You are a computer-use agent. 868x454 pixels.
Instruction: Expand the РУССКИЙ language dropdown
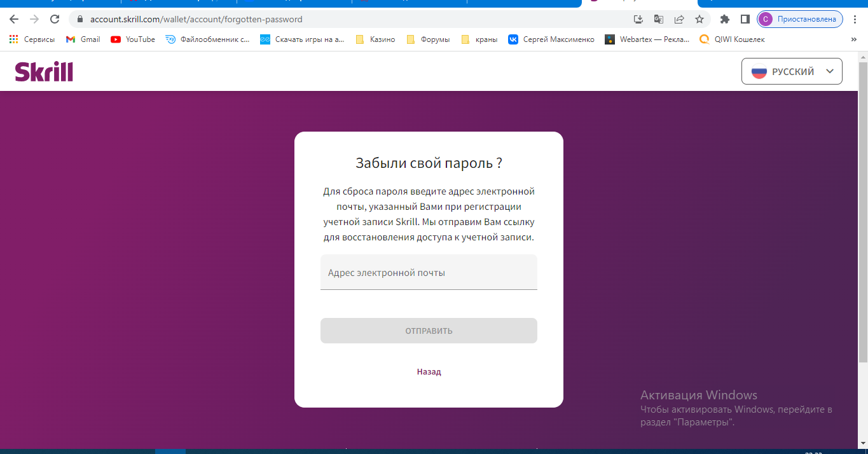792,71
